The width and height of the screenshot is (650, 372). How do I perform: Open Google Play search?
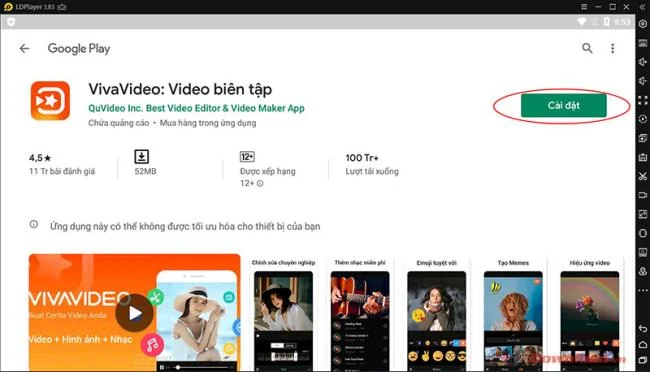[587, 48]
